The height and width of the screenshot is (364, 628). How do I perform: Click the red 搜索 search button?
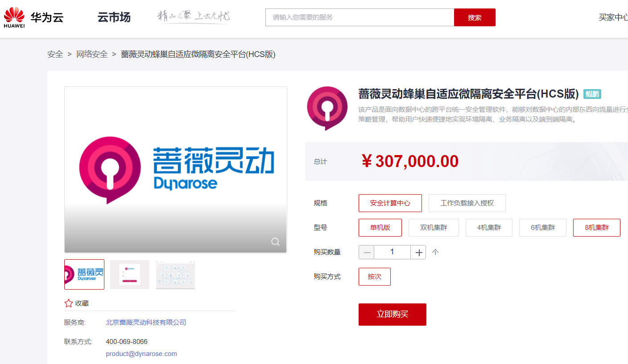pyautogui.click(x=475, y=17)
